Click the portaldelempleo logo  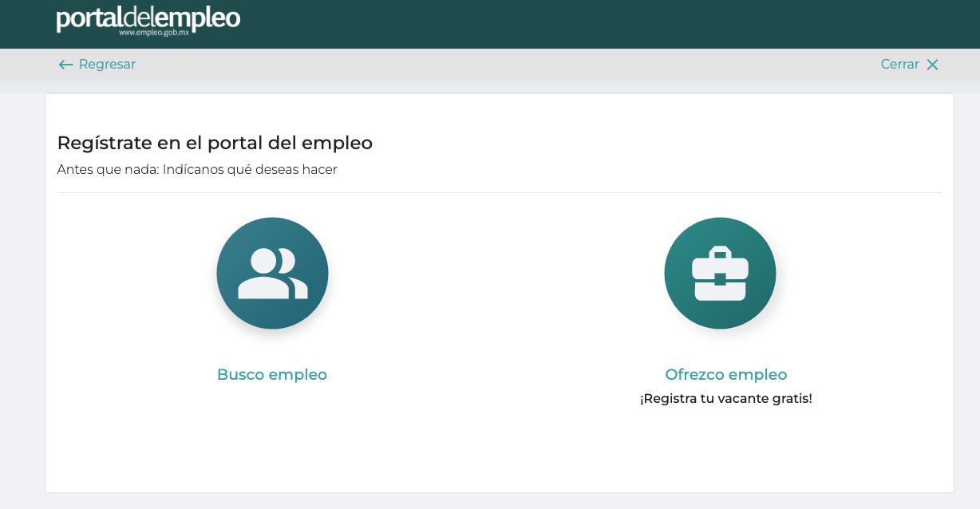[x=148, y=19]
